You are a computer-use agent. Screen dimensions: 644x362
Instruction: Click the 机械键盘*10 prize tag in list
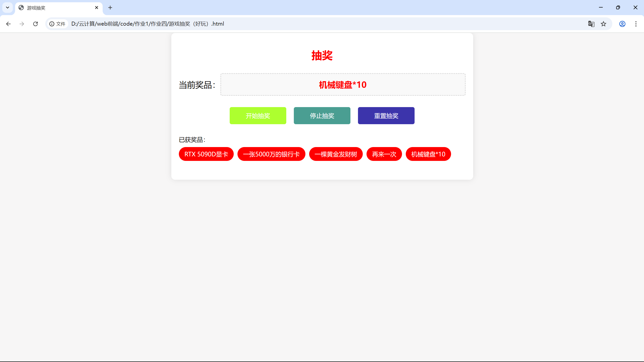tap(428, 154)
